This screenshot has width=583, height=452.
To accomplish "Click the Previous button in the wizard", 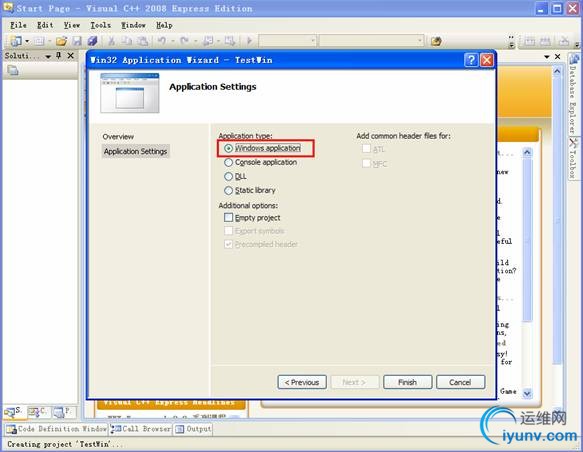I will (302, 382).
